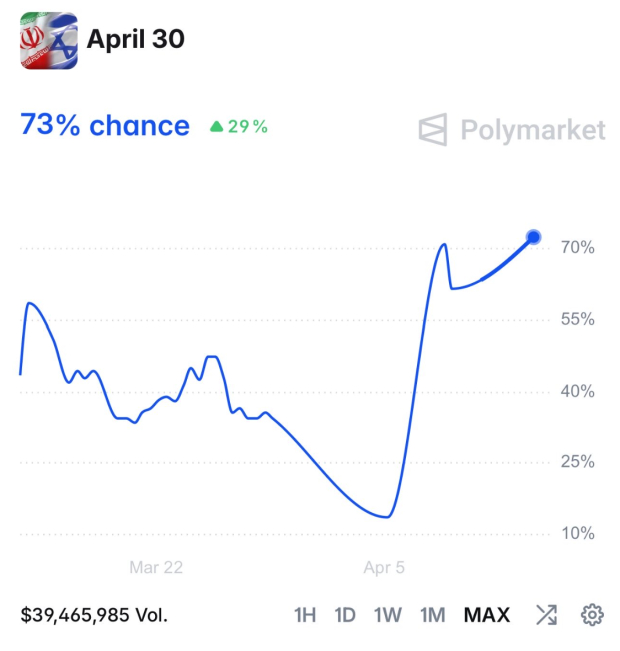Click the shuffle compare arrows icon

[546, 614]
